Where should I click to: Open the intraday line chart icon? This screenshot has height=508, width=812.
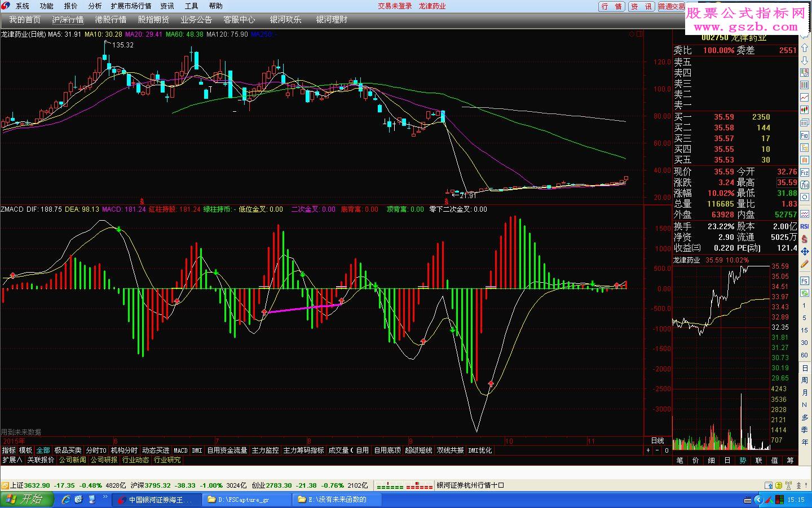coord(805,97)
